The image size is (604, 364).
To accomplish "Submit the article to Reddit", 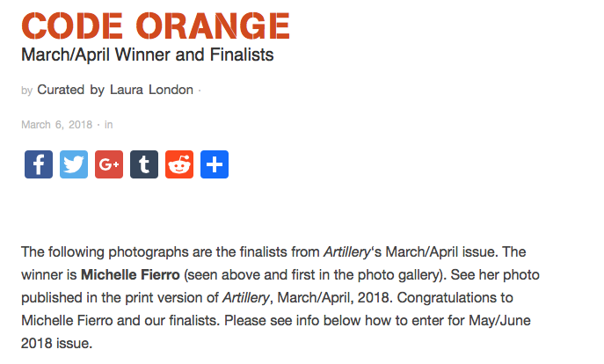I will 179,164.
